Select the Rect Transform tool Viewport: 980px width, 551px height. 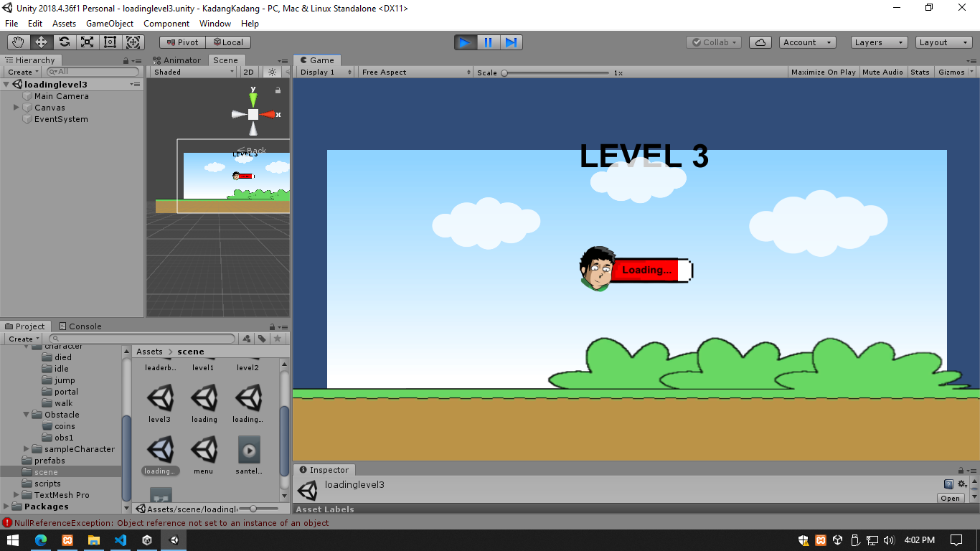click(x=110, y=42)
